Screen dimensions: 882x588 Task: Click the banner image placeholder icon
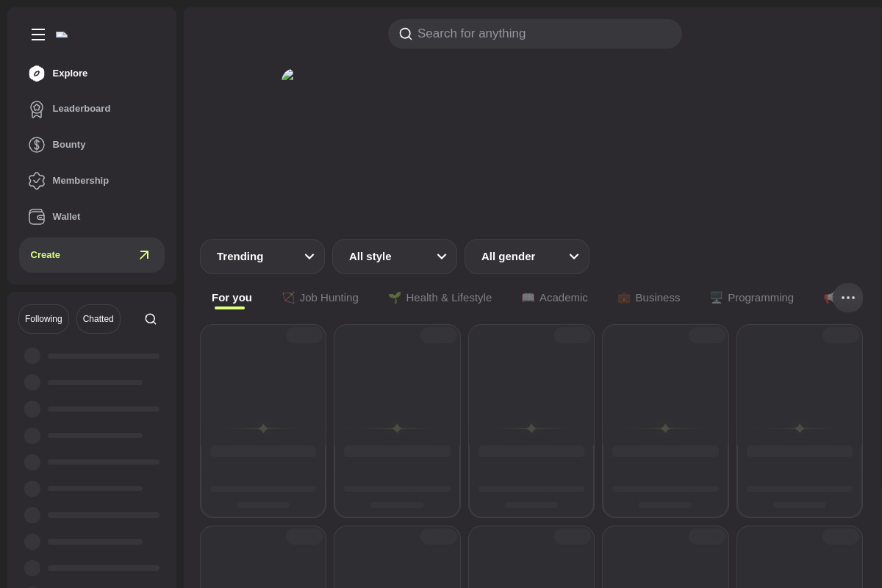click(288, 75)
